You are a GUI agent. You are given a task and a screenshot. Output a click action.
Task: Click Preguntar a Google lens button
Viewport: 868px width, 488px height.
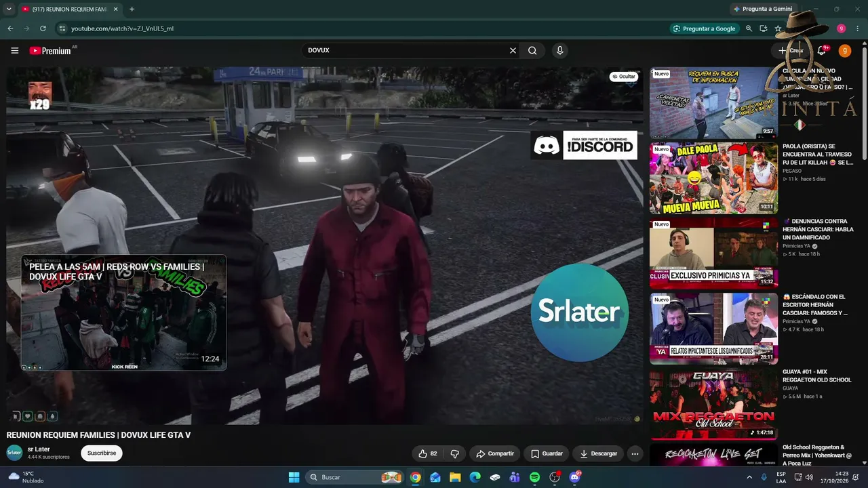click(705, 28)
